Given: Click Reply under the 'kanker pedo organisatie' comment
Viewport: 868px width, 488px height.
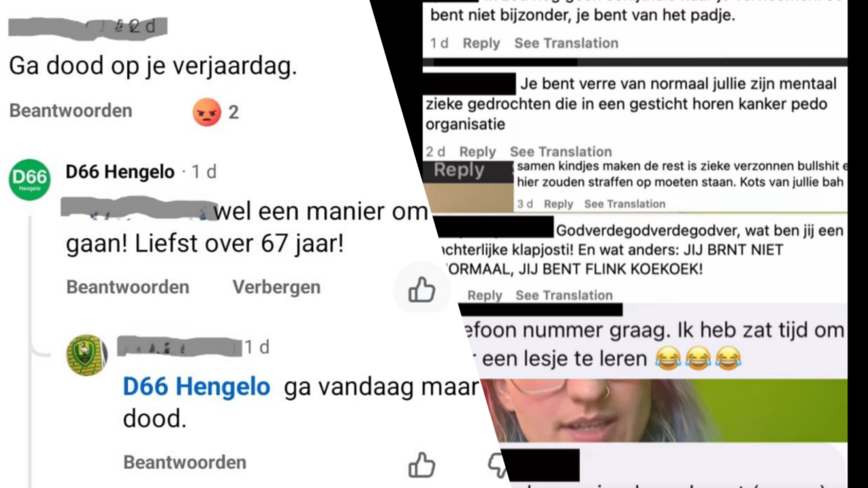Looking at the screenshot, I should (x=477, y=152).
